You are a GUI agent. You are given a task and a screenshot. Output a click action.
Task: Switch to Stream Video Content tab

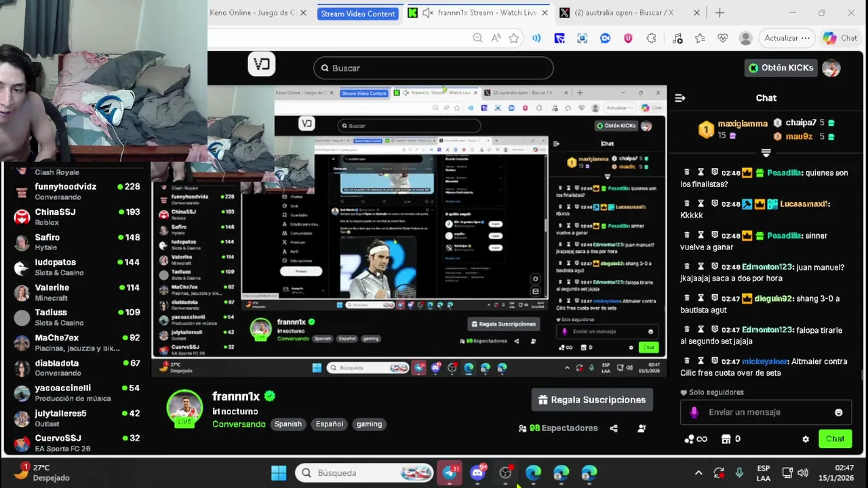tap(357, 14)
